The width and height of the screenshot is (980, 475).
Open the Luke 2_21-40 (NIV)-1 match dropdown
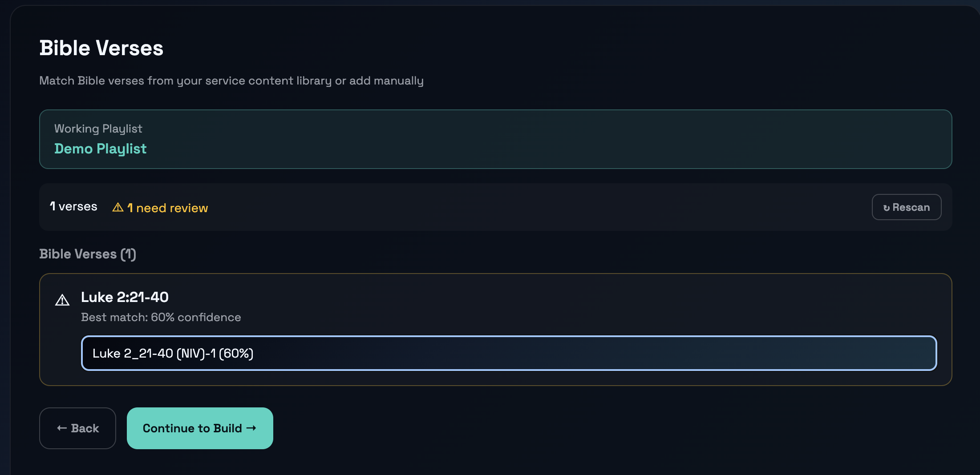pos(508,353)
